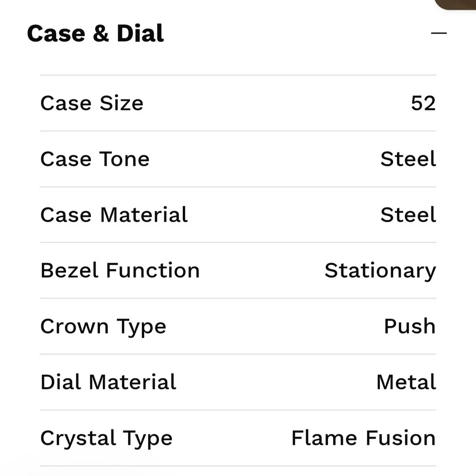
Task: Click the Case Material value Steel
Action: pyautogui.click(x=408, y=215)
